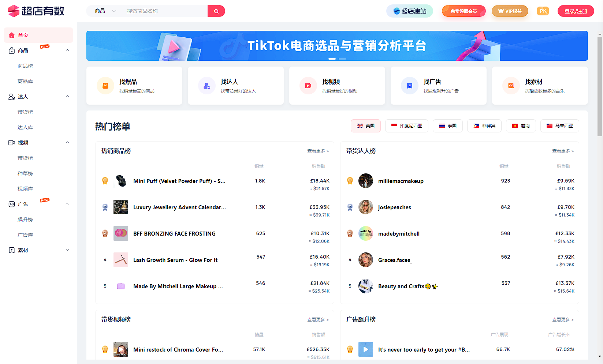Switch ranking region to 泰国
This screenshot has height=364, width=603.
[447, 125]
